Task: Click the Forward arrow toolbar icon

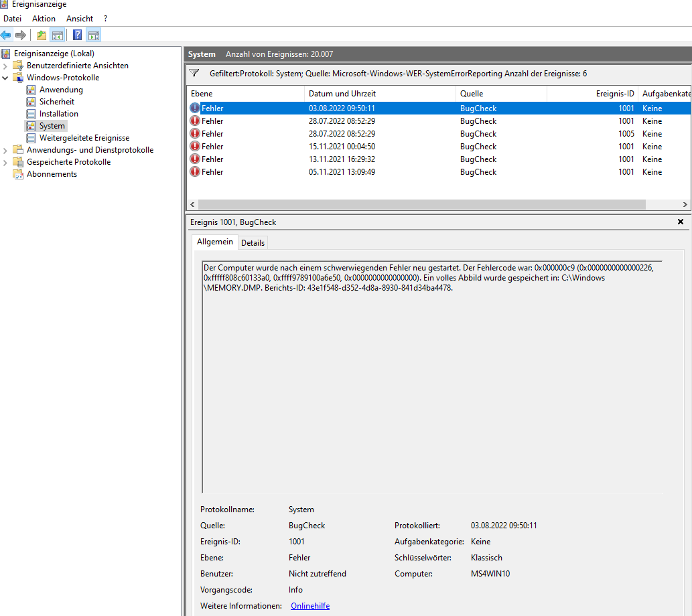Action: (x=21, y=35)
